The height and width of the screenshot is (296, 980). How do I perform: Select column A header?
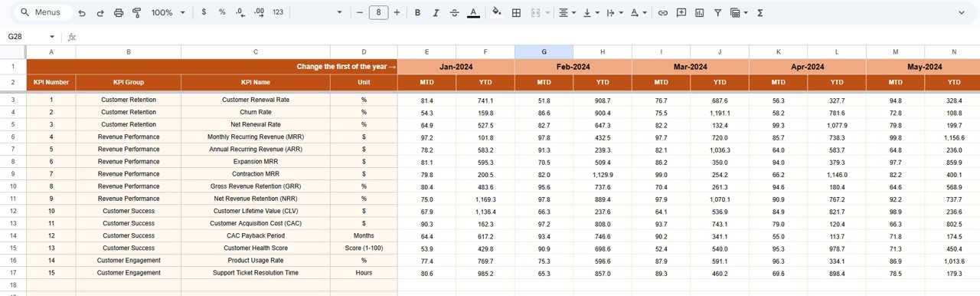coord(51,51)
